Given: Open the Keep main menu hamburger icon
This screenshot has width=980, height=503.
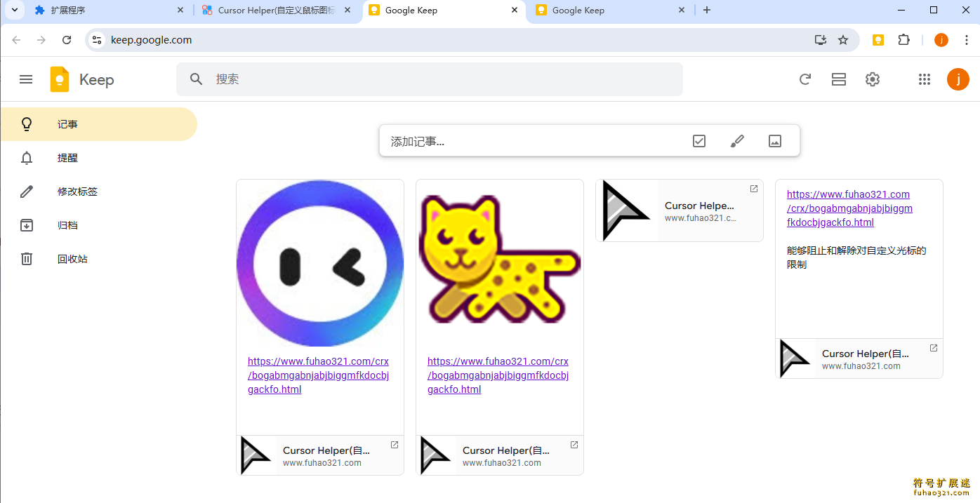Looking at the screenshot, I should point(26,79).
